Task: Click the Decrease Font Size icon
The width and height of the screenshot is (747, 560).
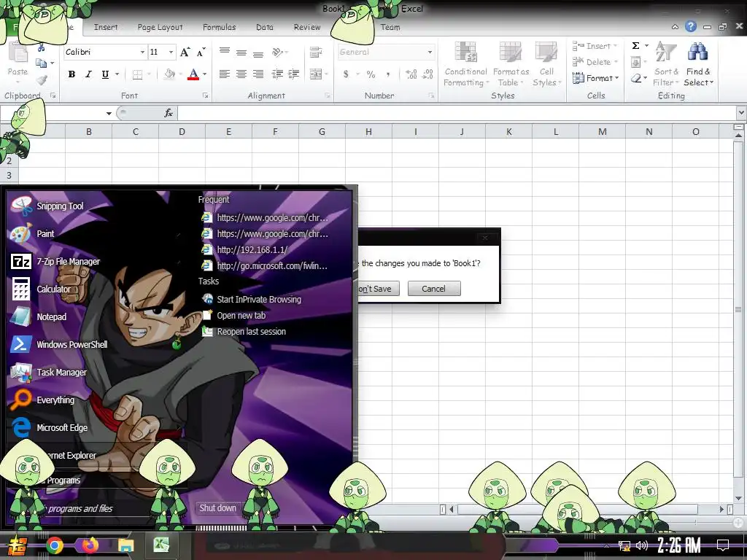Action: click(201, 52)
